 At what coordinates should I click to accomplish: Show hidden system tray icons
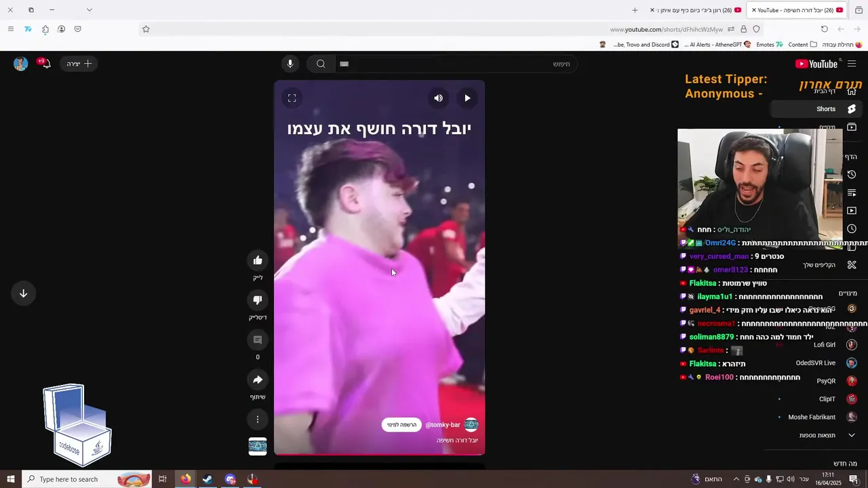tap(736, 479)
